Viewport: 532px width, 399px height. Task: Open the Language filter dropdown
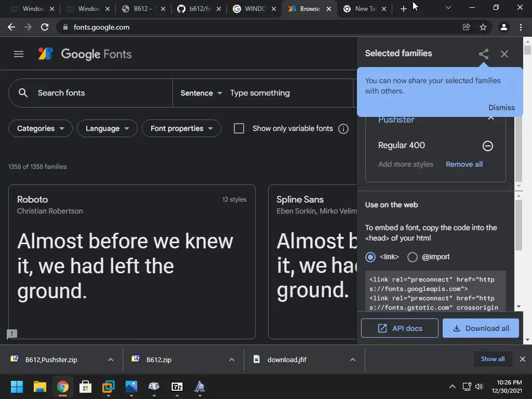[107, 128]
